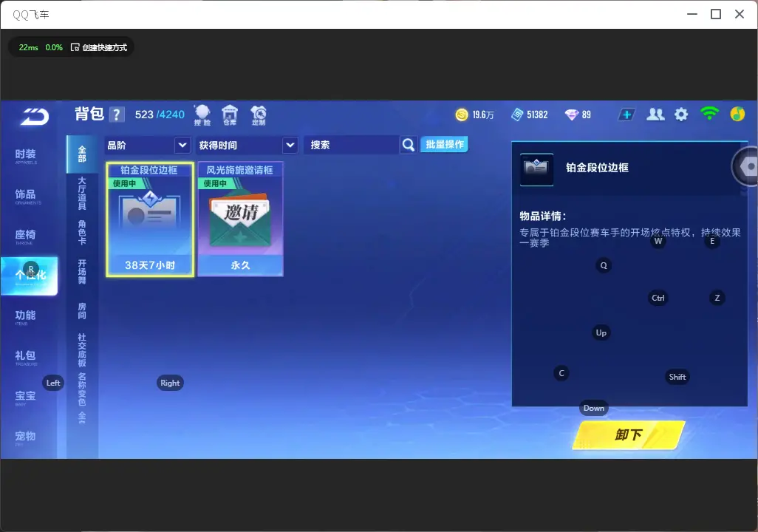Click the 批量操作 batch operation button
This screenshot has width=758, height=532.
click(444, 145)
